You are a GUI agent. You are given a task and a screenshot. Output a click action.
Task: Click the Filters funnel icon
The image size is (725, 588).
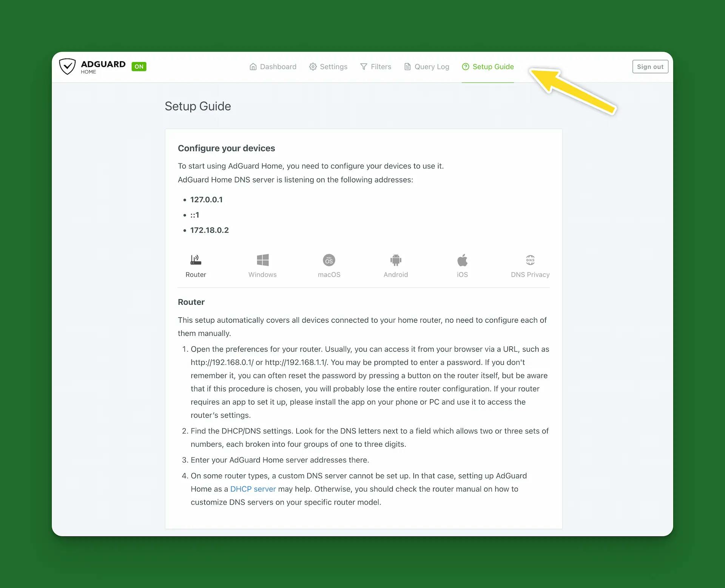coord(364,67)
